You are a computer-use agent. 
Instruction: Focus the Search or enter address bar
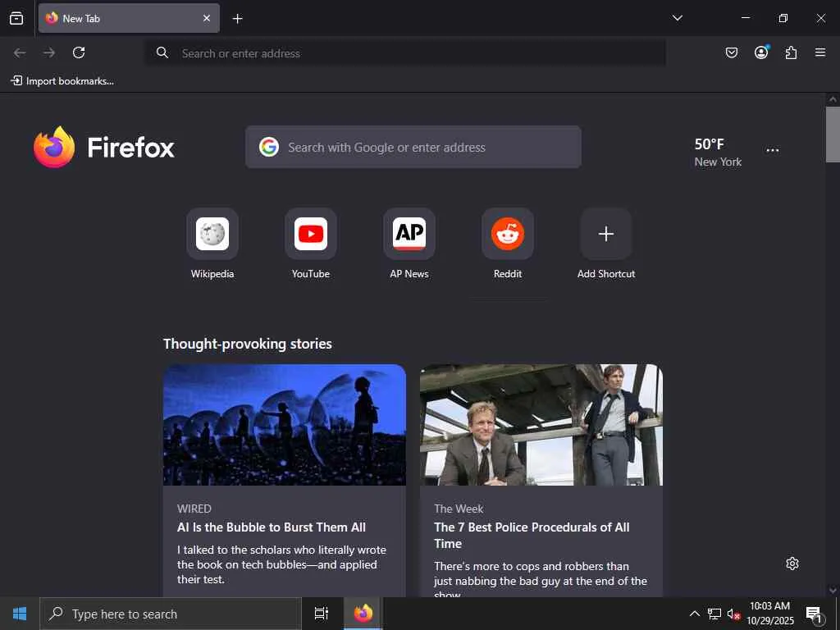(x=405, y=53)
